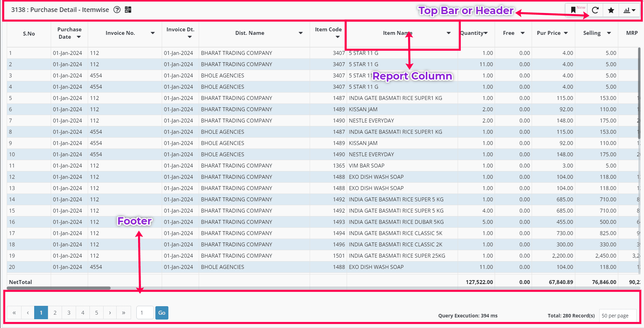The width and height of the screenshot is (644, 328).
Task: Open the Dist. Name column filter arrow
Action: click(x=301, y=33)
